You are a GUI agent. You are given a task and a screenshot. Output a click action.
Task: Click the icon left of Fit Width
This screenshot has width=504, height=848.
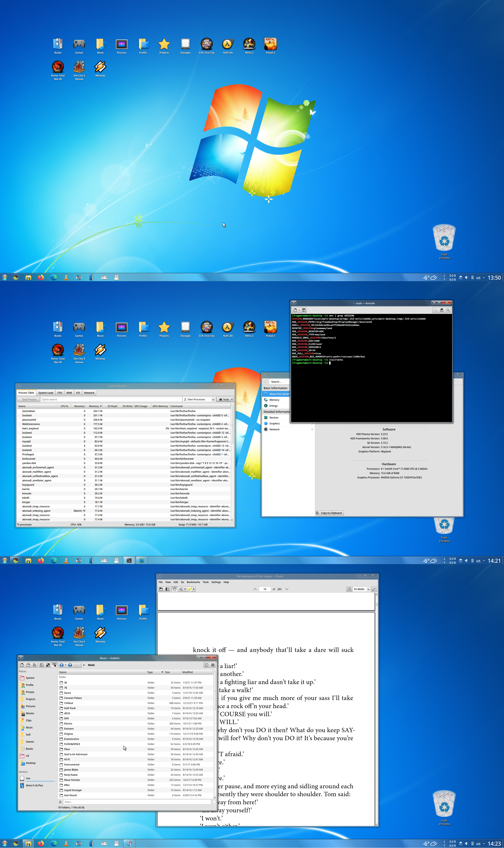(x=349, y=589)
